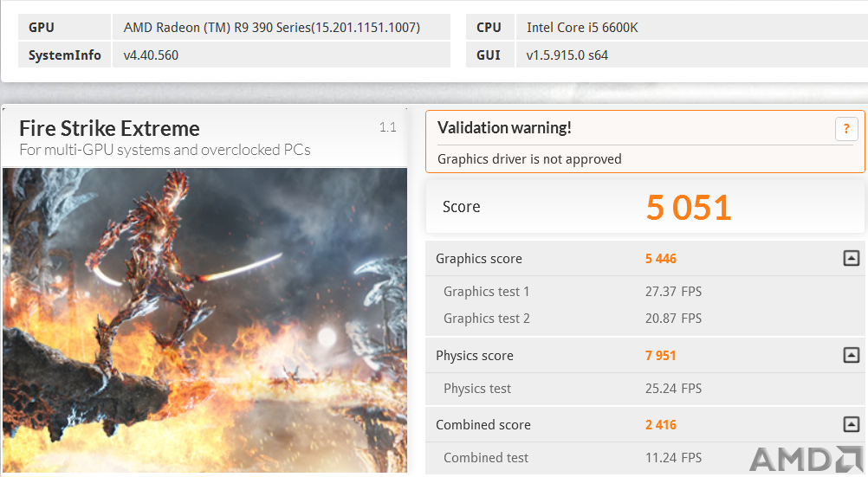Click the benchmark version number 1.1
Viewport: 868px width, 477px height.
[387, 127]
